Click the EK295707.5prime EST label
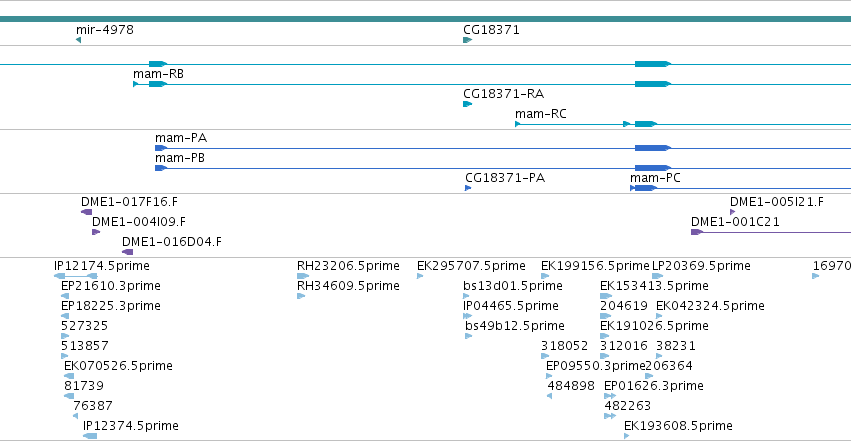Image resolution: width=851 pixels, height=441 pixels. 471,266
